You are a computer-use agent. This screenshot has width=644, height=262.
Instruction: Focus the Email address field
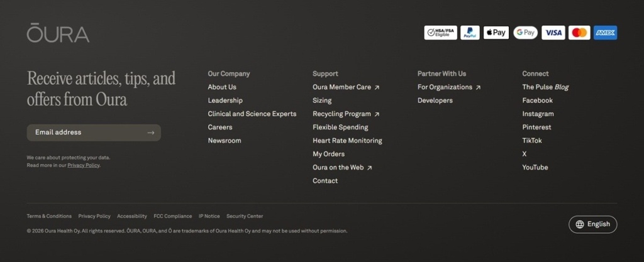94,133
